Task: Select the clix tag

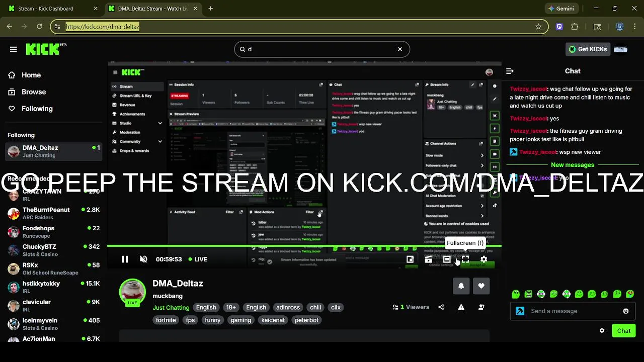Action: (x=336, y=307)
